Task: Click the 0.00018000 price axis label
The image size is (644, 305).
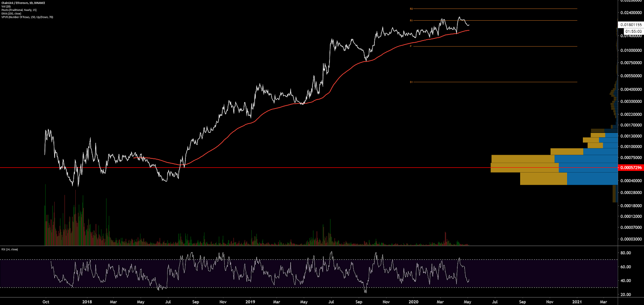Action: 631,206
